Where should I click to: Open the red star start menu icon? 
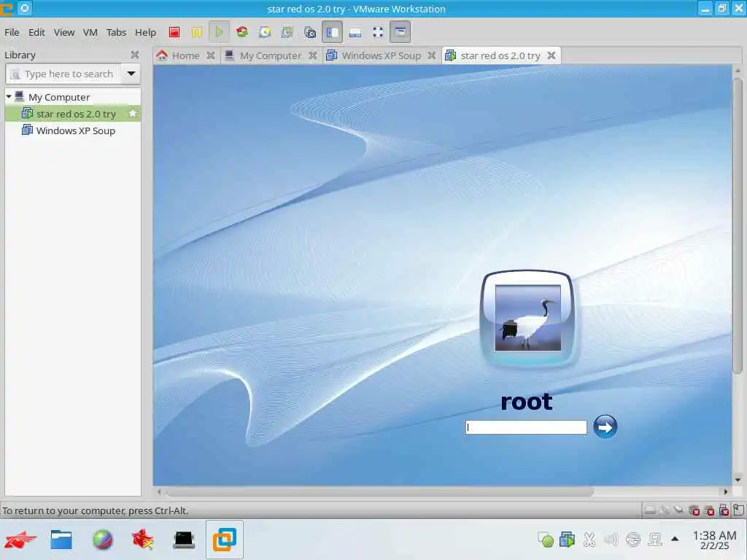click(20, 540)
